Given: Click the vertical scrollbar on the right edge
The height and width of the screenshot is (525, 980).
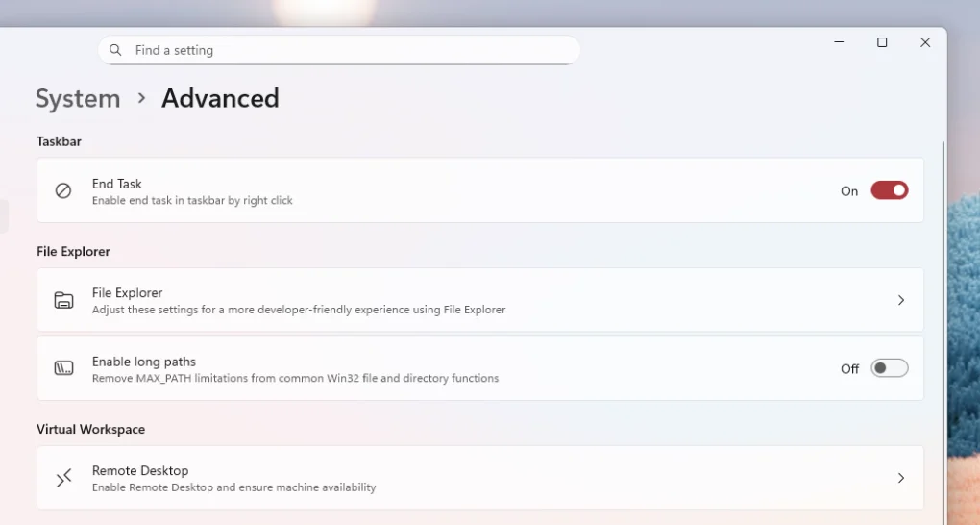Looking at the screenshot, I should (x=943, y=288).
